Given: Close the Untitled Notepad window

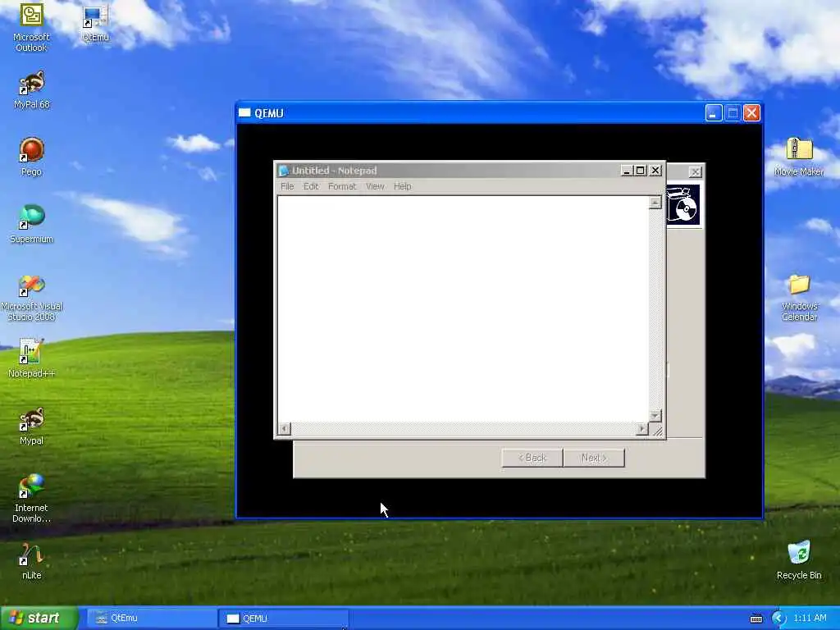Looking at the screenshot, I should point(655,171).
